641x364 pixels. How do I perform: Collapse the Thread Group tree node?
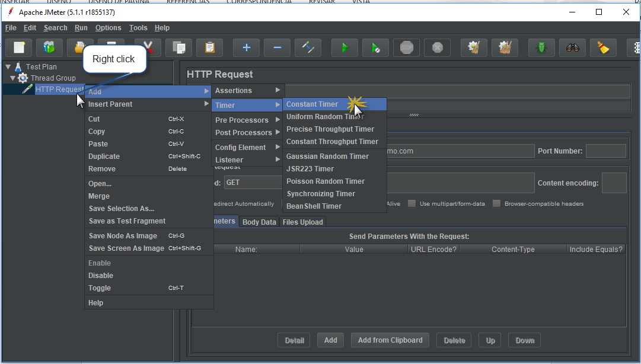tap(12, 78)
